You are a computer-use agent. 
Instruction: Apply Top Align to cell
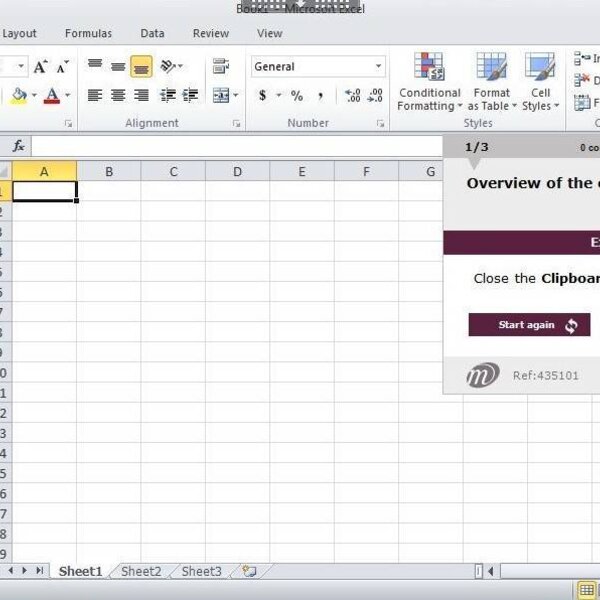pos(95,66)
